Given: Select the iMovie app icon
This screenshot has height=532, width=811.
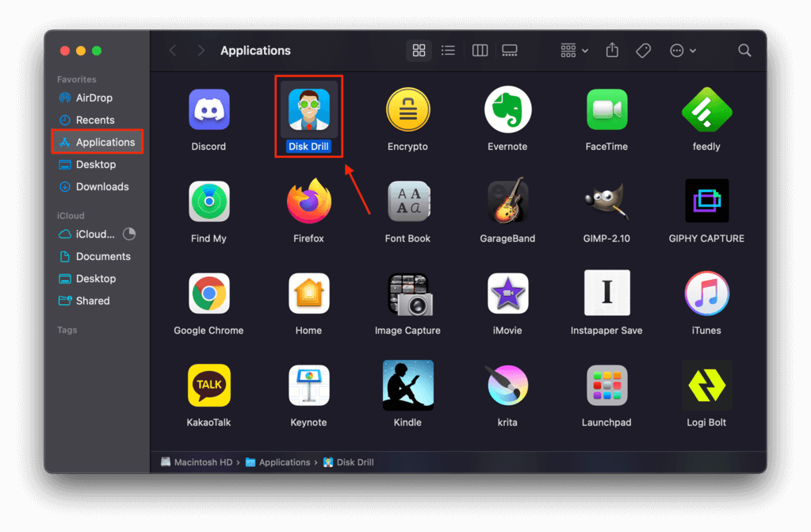Looking at the screenshot, I should [507, 293].
